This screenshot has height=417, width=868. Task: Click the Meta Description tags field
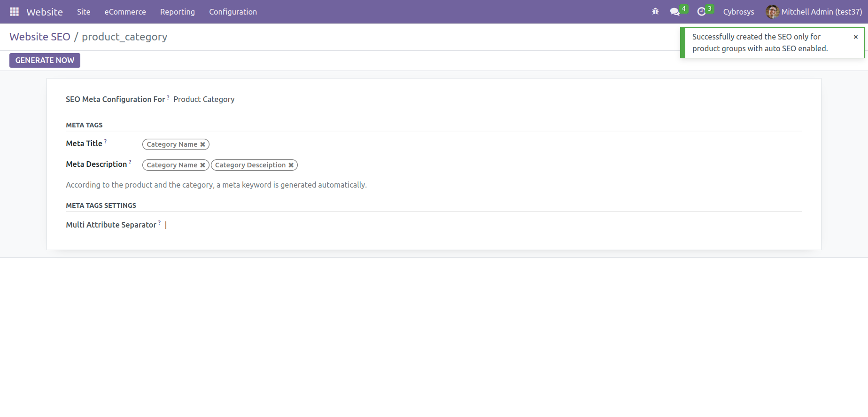click(472, 165)
